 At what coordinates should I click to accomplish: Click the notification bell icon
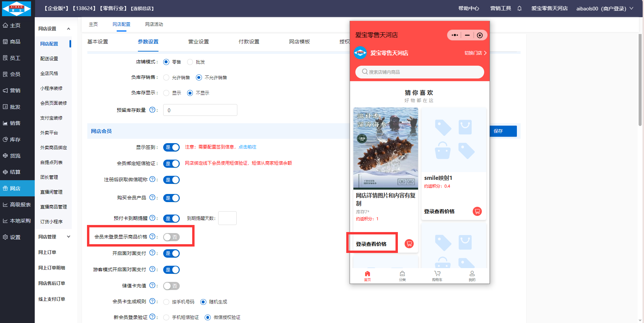click(519, 8)
